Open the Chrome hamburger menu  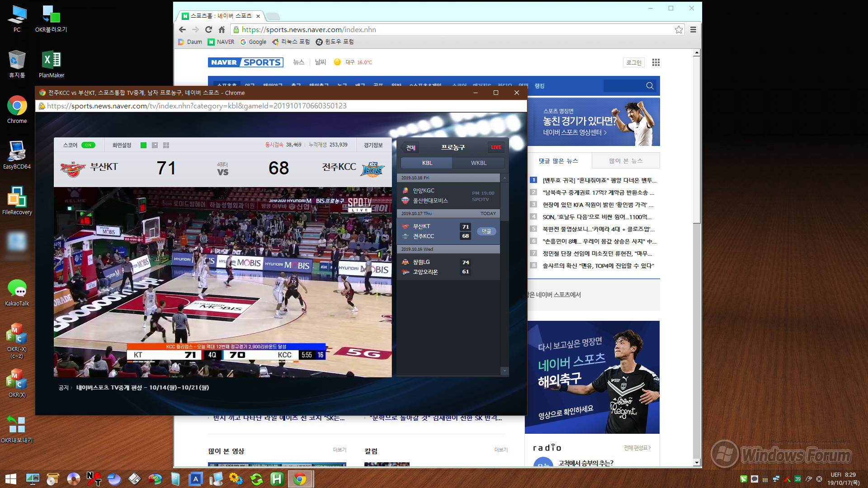pos(693,29)
